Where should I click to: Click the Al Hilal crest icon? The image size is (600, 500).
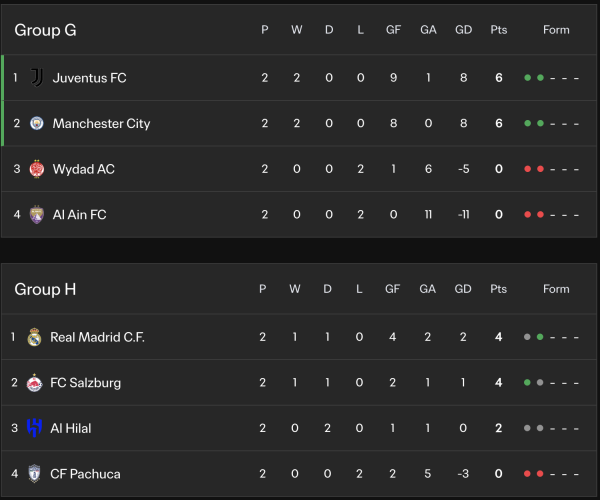pos(35,428)
